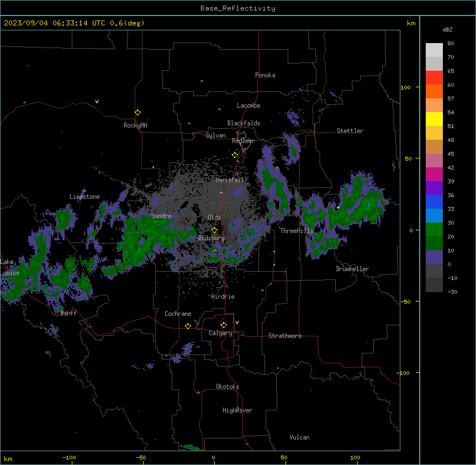Click the Okotoks town label
This screenshot has height=465, width=476.
pos(228,387)
